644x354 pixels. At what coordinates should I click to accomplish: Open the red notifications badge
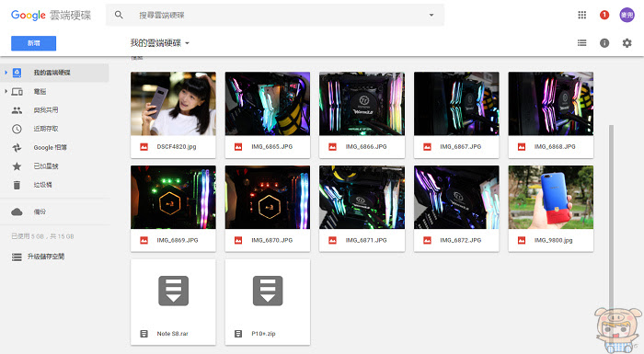pos(604,16)
